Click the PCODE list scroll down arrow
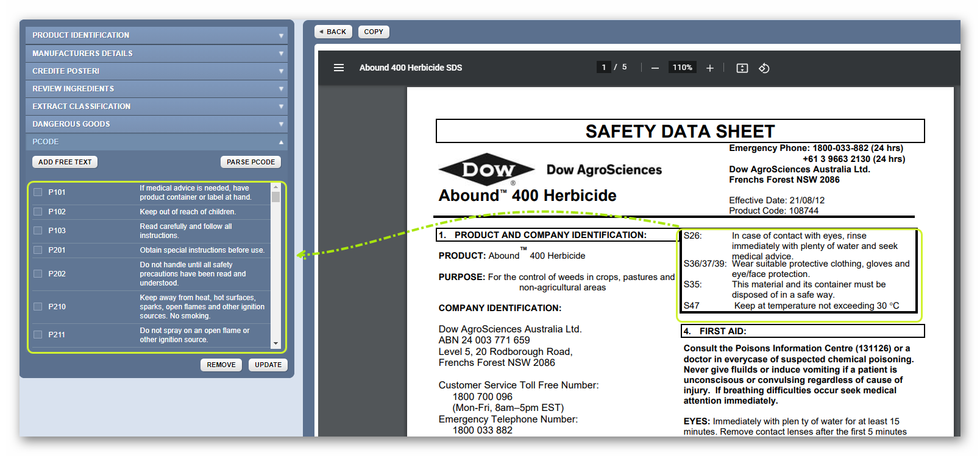The height and width of the screenshot is (456, 980). 276,343
